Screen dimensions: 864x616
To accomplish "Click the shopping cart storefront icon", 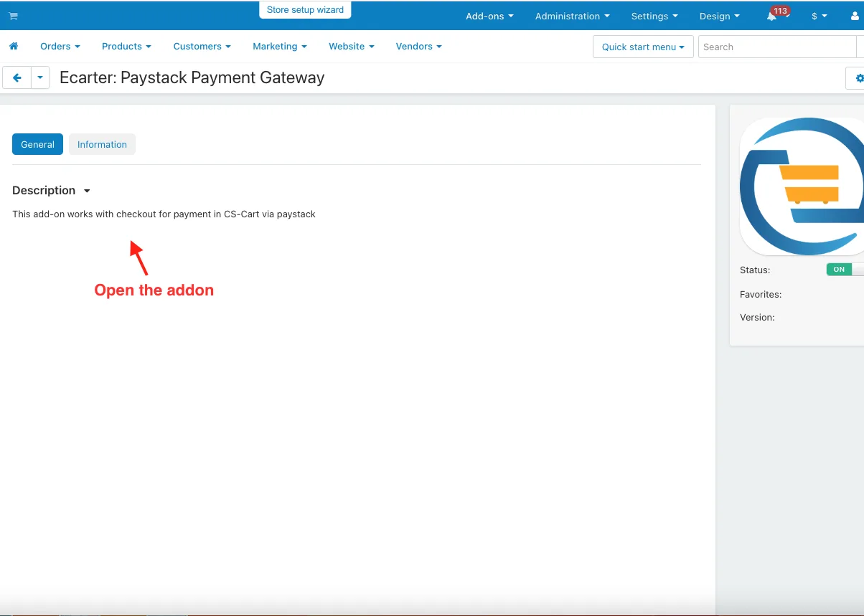I will pyautogui.click(x=13, y=16).
